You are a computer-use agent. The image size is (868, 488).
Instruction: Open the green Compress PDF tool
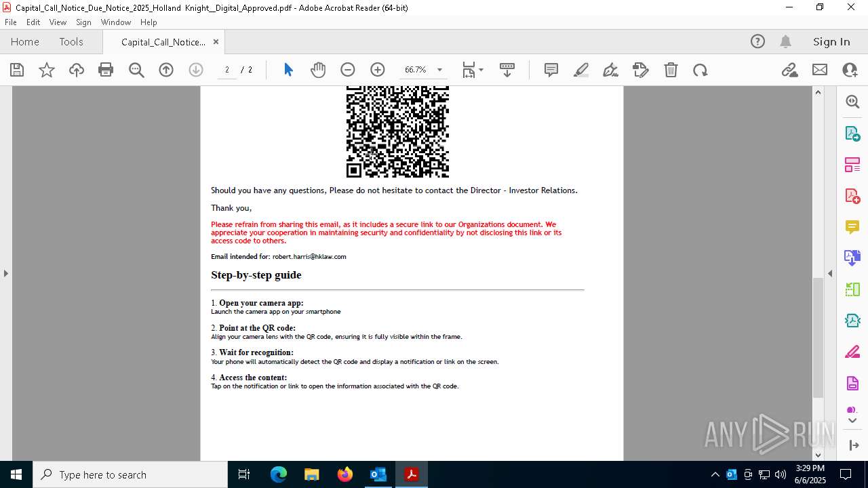point(852,321)
